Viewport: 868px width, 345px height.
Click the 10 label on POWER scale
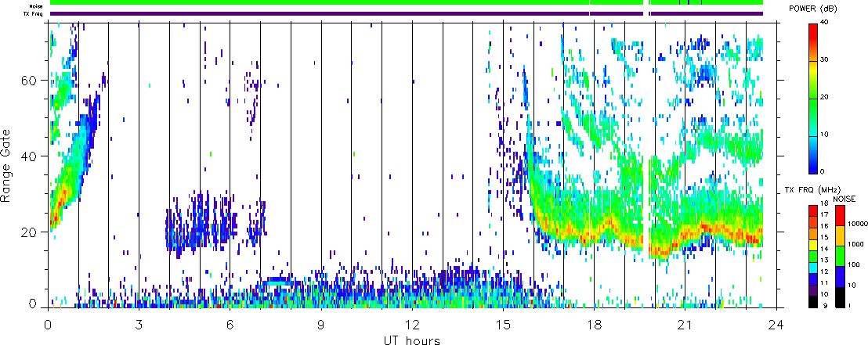[826, 134]
